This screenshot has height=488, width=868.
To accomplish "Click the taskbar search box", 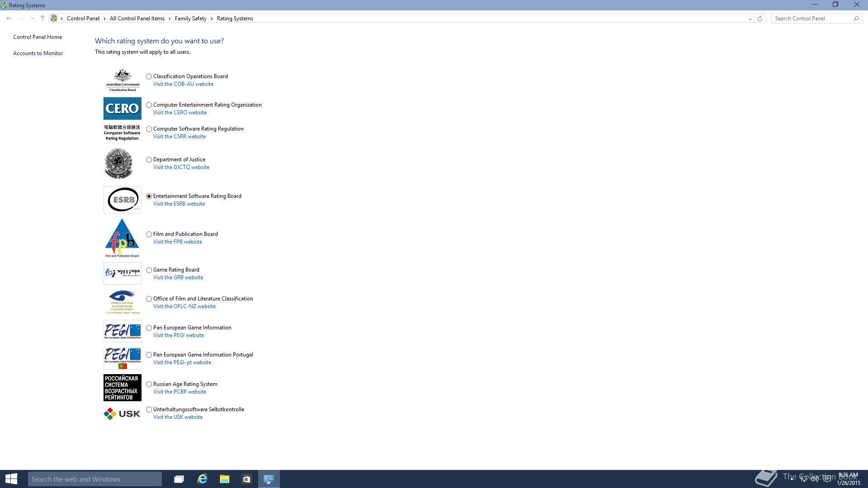I will (95, 479).
